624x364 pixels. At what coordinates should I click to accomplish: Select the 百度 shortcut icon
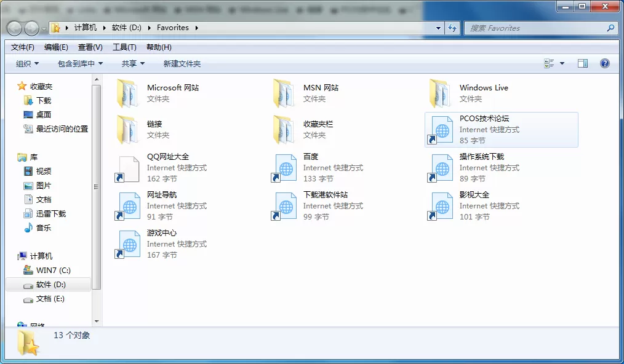click(284, 168)
